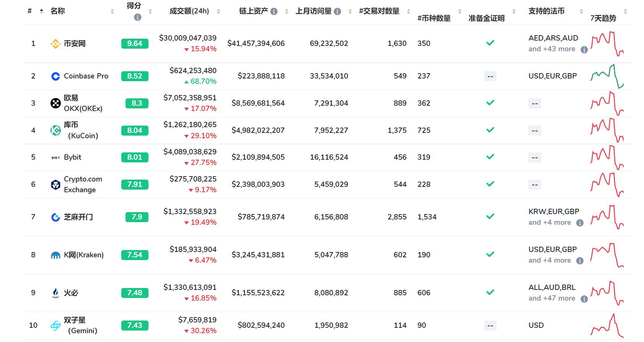This screenshot has height=342, width=644.
Task: Click the info icon next to 得分 header
Action: click(138, 17)
